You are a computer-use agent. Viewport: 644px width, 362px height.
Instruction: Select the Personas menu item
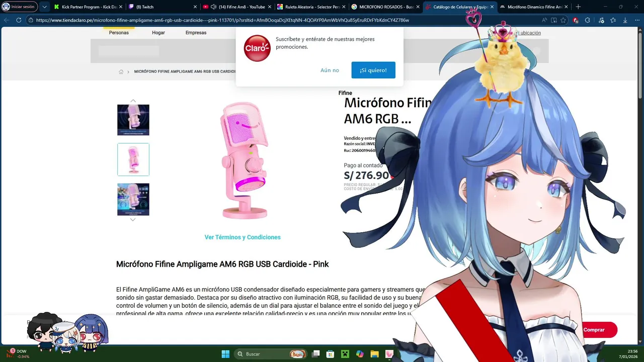119,33
